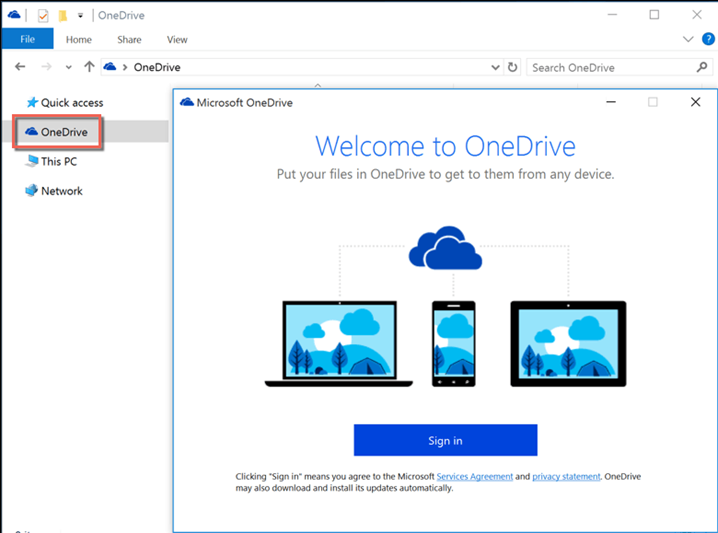The image size is (718, 533).
Task: Click the Sign in button
Action: click(x=446, y=440)
